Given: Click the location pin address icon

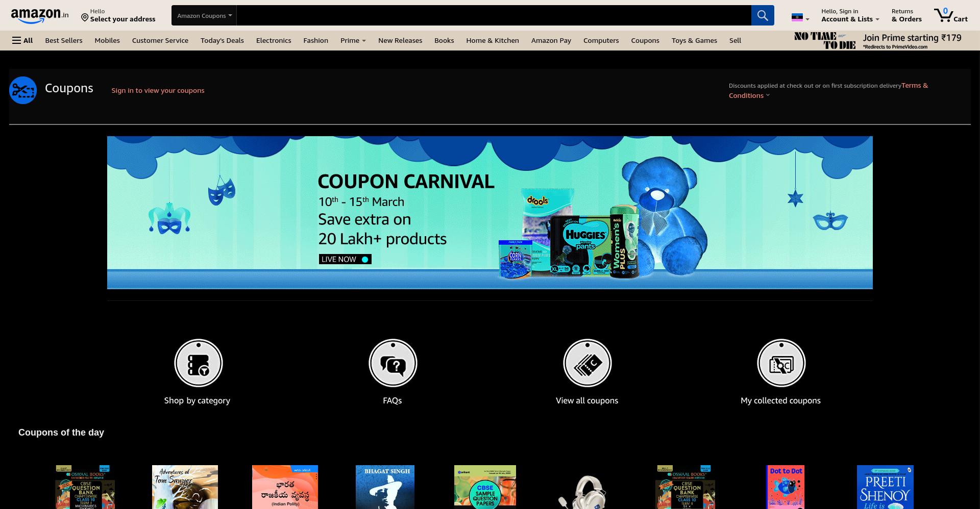Looking at the screenshot, I should pos(85,18).
